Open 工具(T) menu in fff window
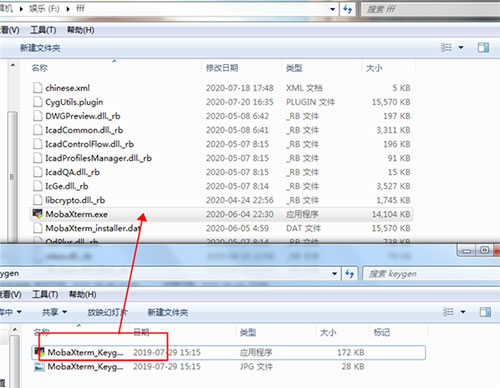The width and height of the screenshot is (500, 388). (x=43, y=30)
